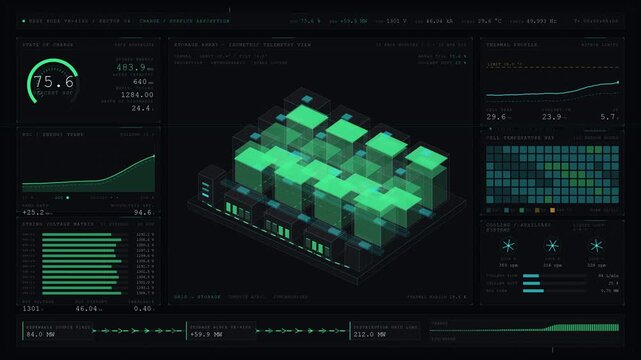The image size is (641, 360).
Task: Select the 29.6 temperature value in the thermal profile
Action: click(x=496, y=117)
